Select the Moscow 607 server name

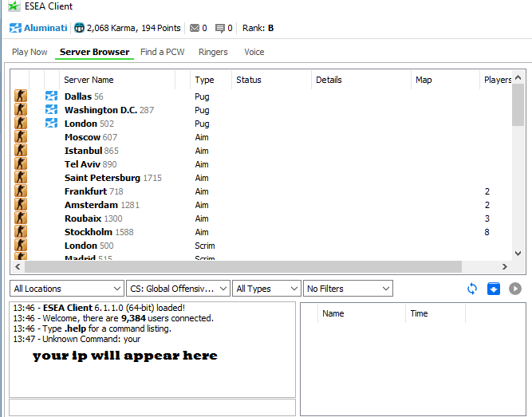91,137
